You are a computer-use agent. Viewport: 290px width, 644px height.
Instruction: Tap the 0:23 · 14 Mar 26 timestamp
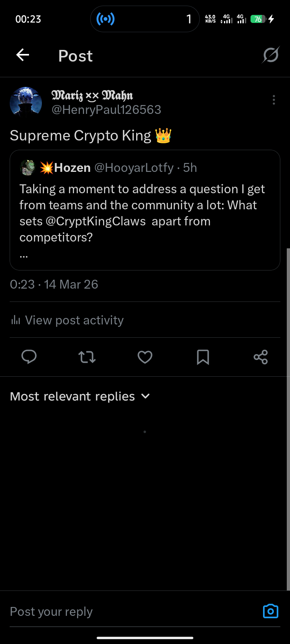54,285
